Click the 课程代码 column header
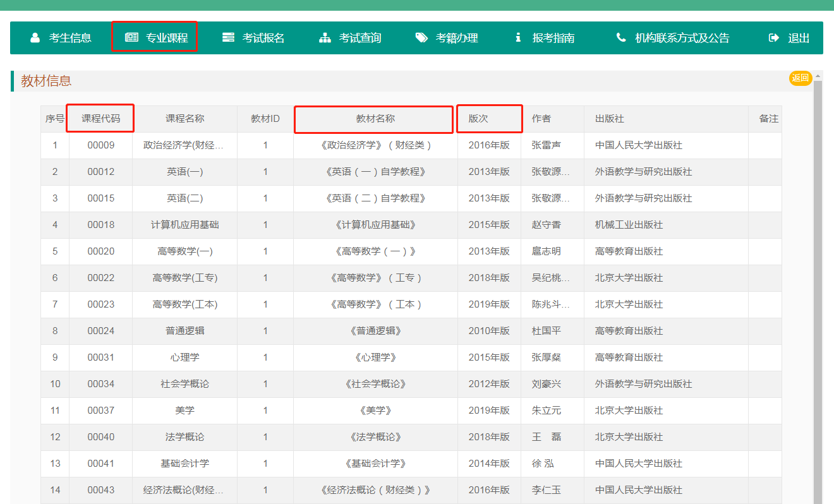The width and height of the screenshot is (834, 504). (x=101, y=119)
